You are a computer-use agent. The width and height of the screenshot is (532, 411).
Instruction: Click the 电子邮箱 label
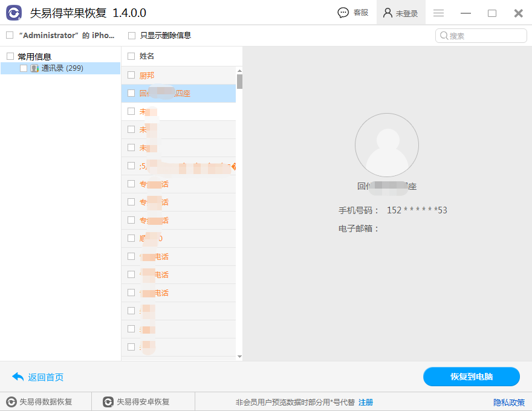click(x=358, y=228)
